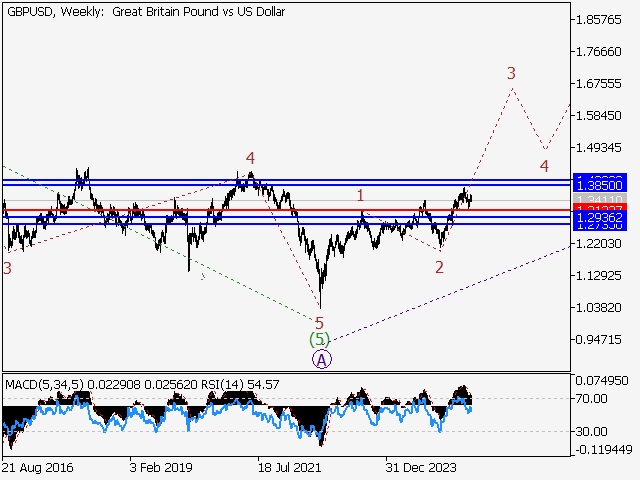The image size is (640, 480).
Task: Select the 1.29362 blue price tag
Action: click(x=600, y=217)
